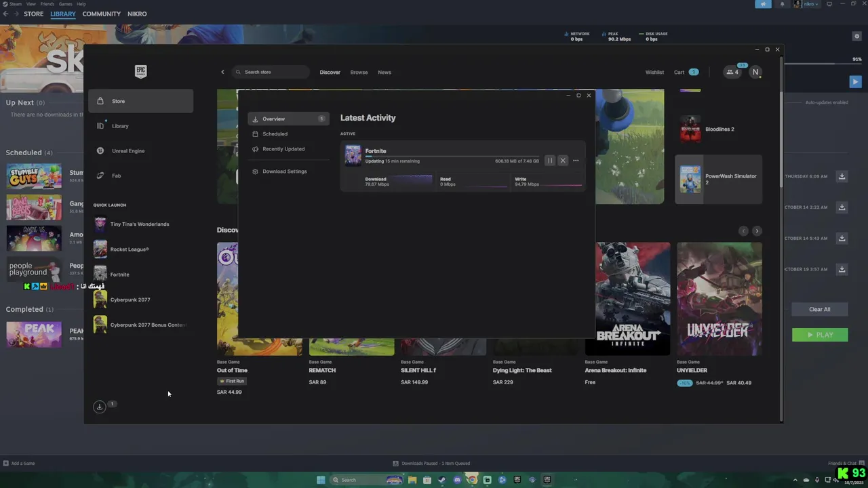Open Fab in Epic sidebar
This screenshot has width=868, height=488.
click(x=141, y=176)
